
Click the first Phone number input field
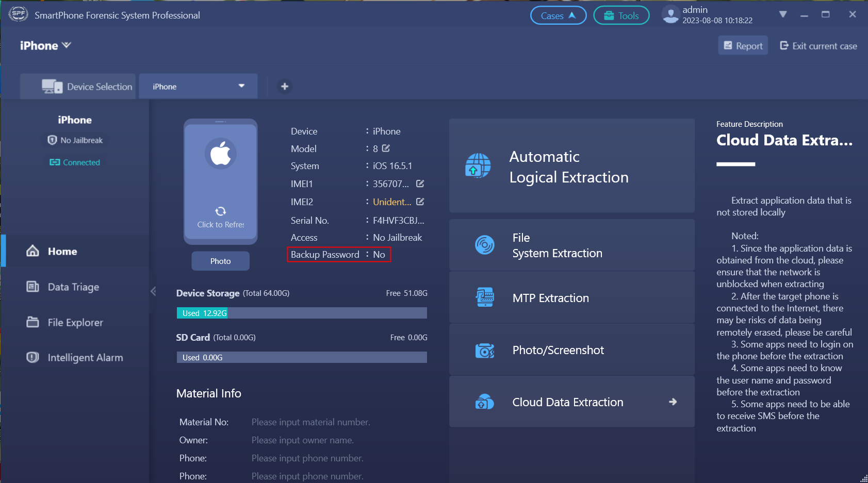[307, 458]
